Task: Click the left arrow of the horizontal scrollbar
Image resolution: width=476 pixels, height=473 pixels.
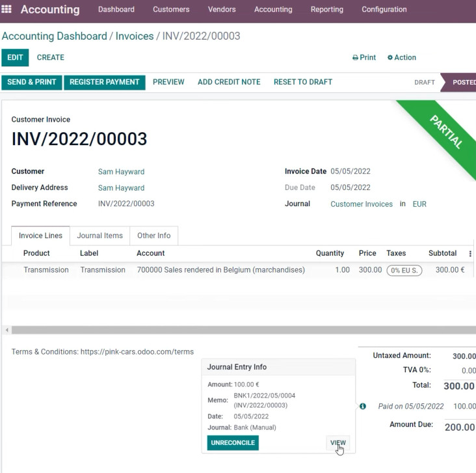Action: coord(7,330)
